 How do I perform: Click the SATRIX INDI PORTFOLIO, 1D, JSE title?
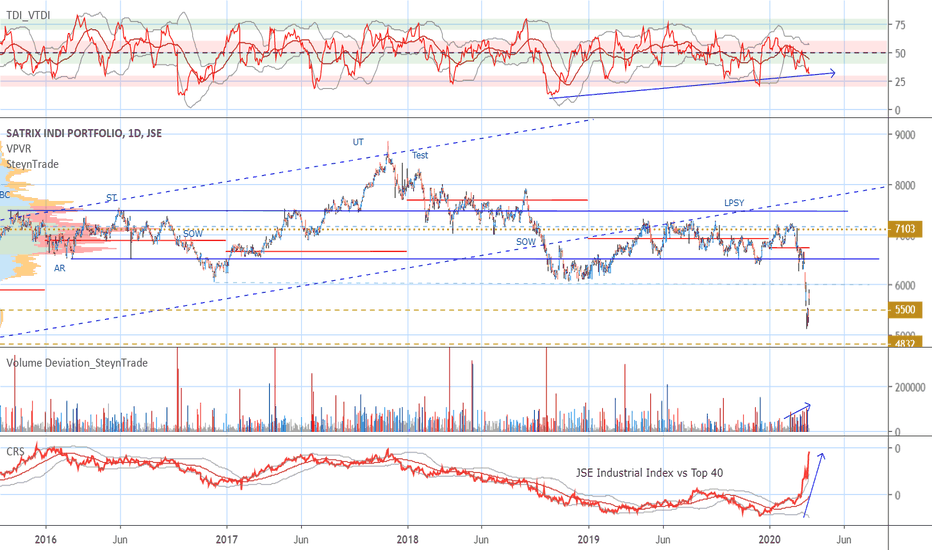(84, 133)
